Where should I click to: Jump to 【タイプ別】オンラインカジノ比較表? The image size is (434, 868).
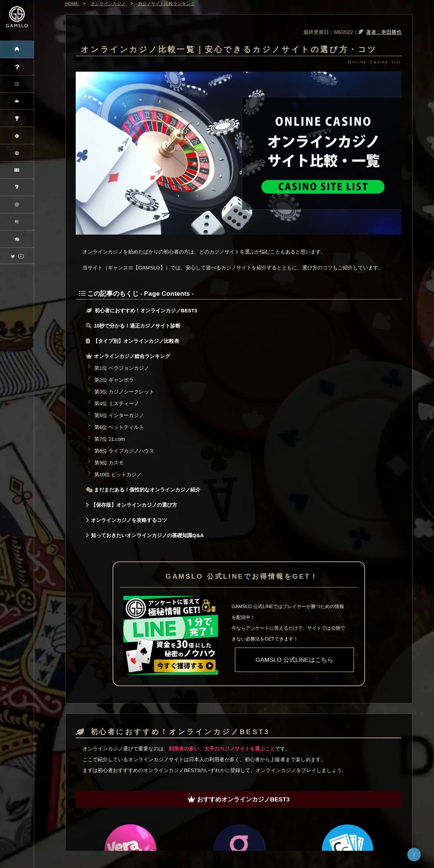pos(136,341)
